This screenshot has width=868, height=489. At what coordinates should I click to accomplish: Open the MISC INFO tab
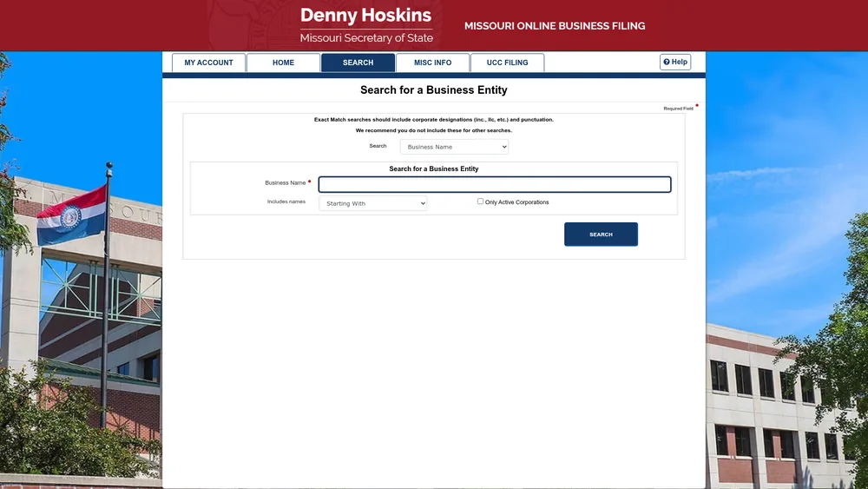(x=433, y=63)
